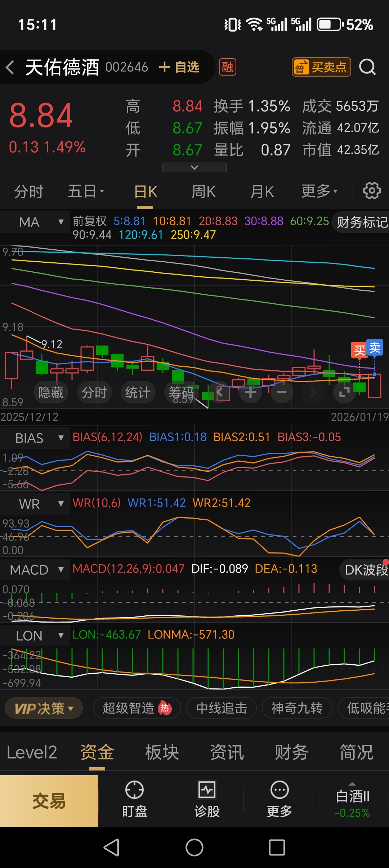The width and height of the screenshot is (389, 868).
Task: Tap Android back navigation button
Action: (112, 847)
